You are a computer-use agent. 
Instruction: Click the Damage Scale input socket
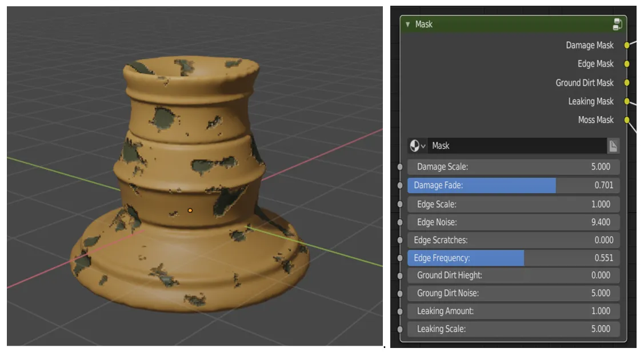click(400, 167)
